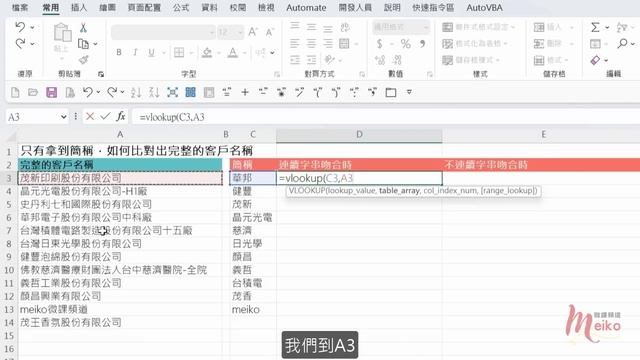The width and height of the screenshot is (640, 360).
Task: Select column D header
Action: point(359,134)
